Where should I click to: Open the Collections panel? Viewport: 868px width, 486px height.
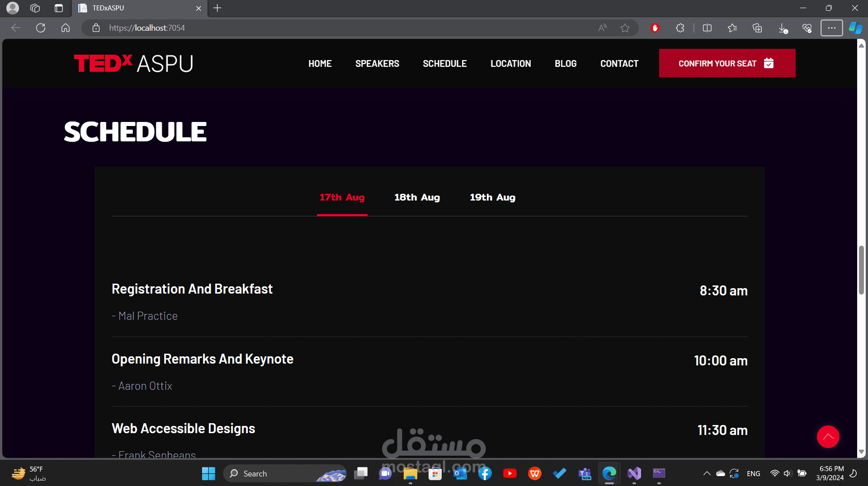[757, 28]
